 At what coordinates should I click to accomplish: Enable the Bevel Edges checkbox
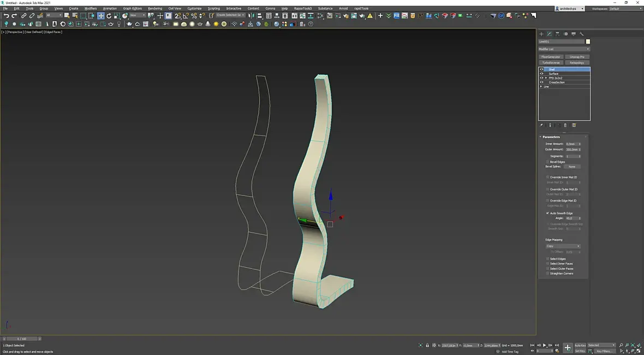coord(548,162)
